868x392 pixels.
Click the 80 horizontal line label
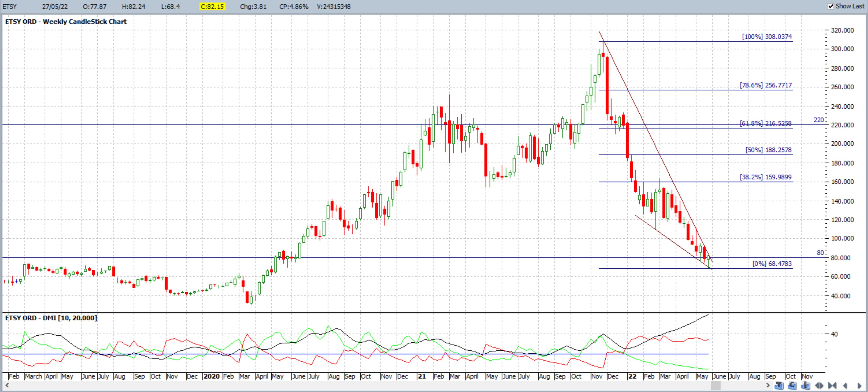tap(820, 252)
